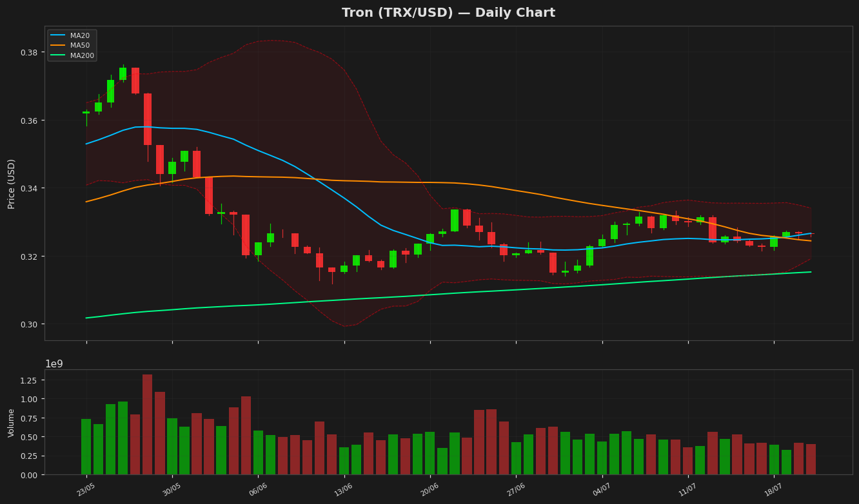The height and width of the screenshot is (504, 859).
Task: Click the tallest red volume bar
Action: tap(148, 425)
